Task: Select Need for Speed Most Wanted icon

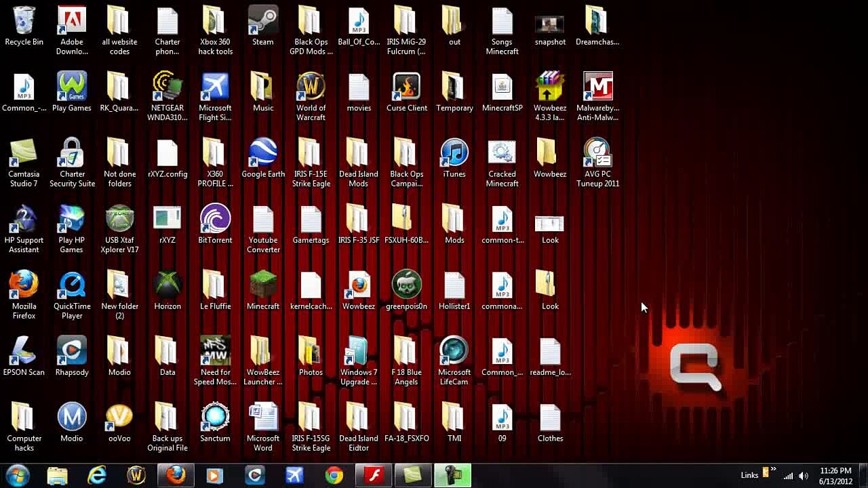Action: click(215, 361)
